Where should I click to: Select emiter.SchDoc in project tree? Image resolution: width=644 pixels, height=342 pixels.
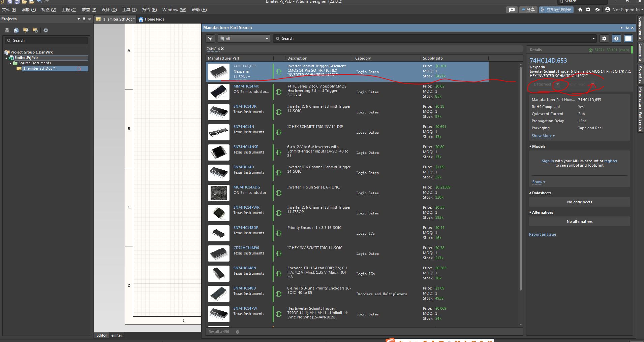point(52,68)
